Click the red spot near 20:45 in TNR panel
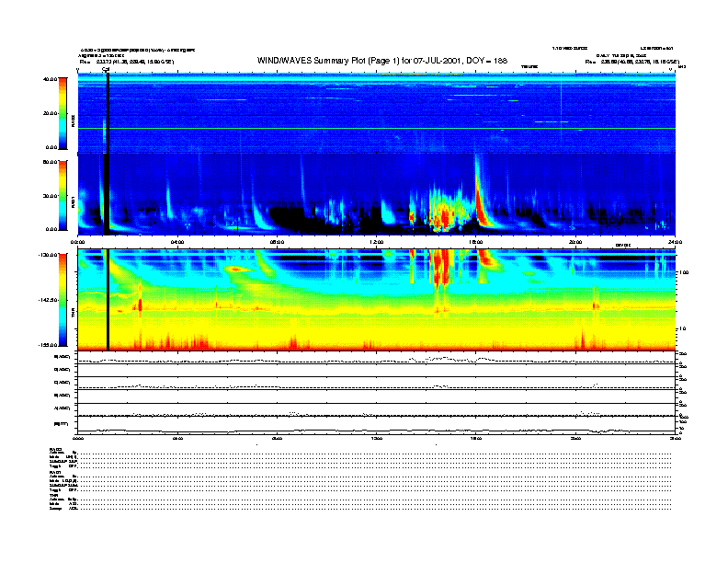The image size is (728, 563). pyautogui.click(x=596, y=305)
